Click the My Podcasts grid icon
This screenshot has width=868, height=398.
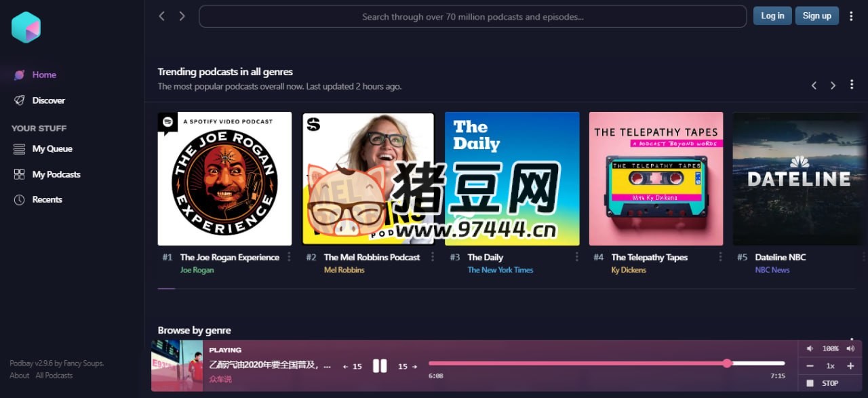pos(19,174)
